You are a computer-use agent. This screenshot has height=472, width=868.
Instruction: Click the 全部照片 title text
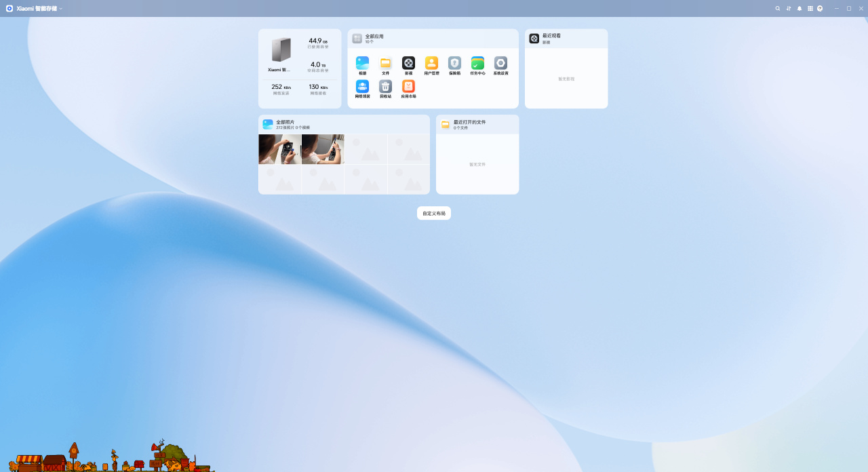click(x=285, y=122)
